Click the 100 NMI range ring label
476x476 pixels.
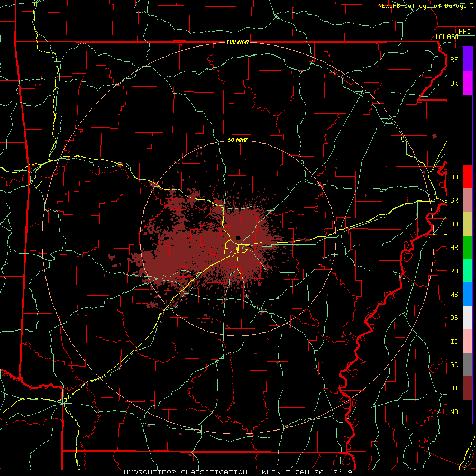point(237,42)
